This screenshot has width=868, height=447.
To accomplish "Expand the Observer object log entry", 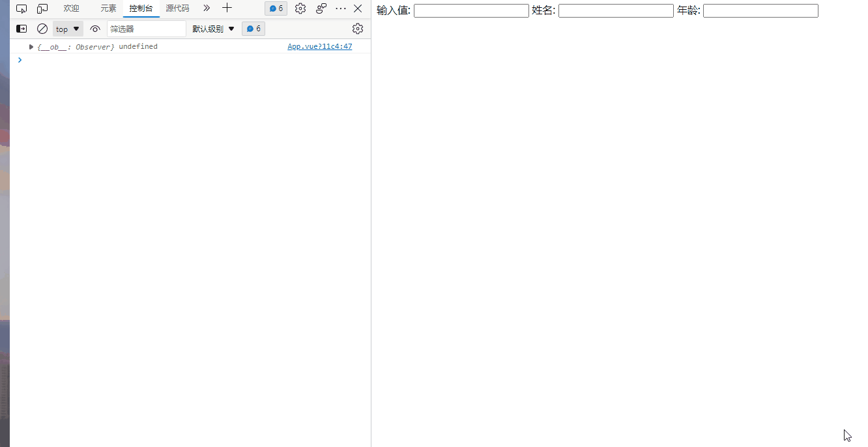I will pos(31,47).
